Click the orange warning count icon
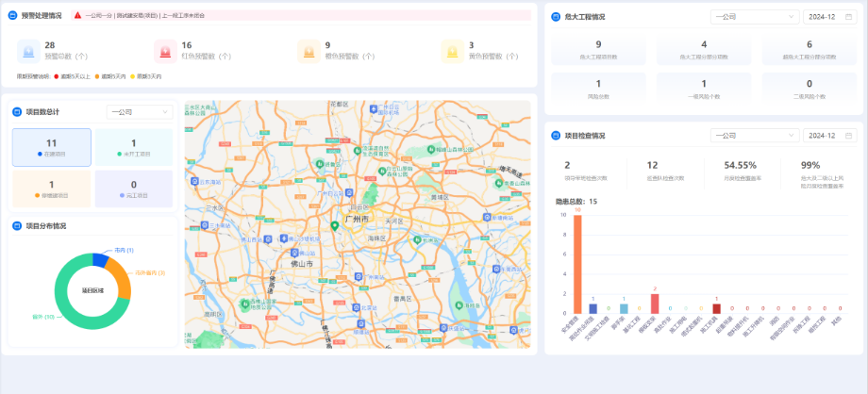Viewport: 868px width, 394px height. click(309, 51)
